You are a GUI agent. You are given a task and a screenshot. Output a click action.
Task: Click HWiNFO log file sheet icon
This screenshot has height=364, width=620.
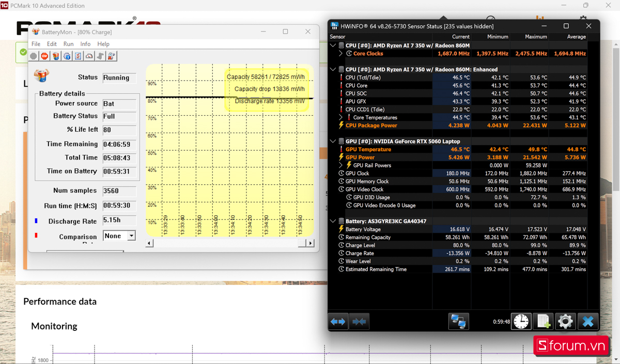(543, 321)
